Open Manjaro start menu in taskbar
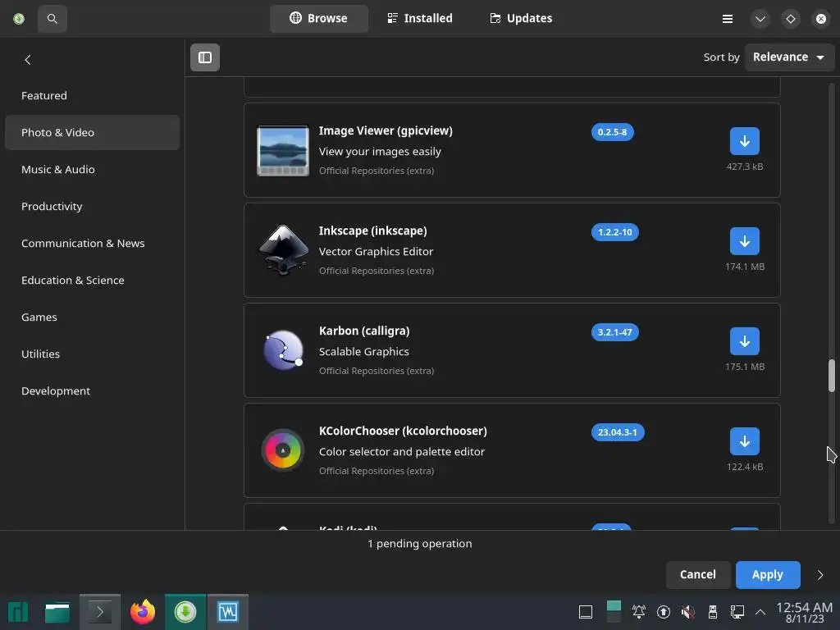 coord(18,612)
